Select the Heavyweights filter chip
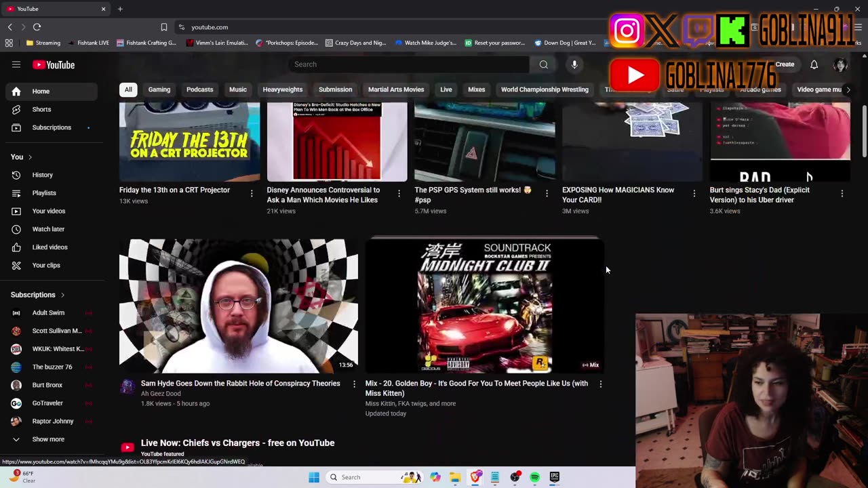Image resolution: width=868 pixels, height=488 pixels. (283, 89)
